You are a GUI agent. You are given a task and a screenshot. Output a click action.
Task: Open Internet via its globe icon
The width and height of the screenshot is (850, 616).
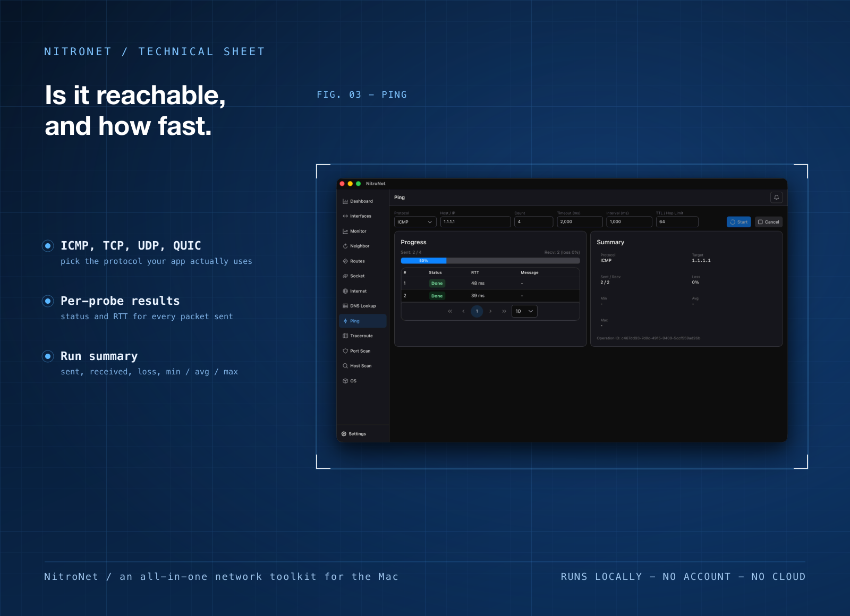(345, 291)
